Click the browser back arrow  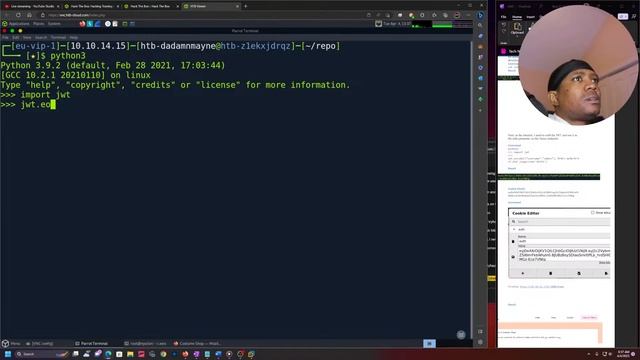click(7, 15)
